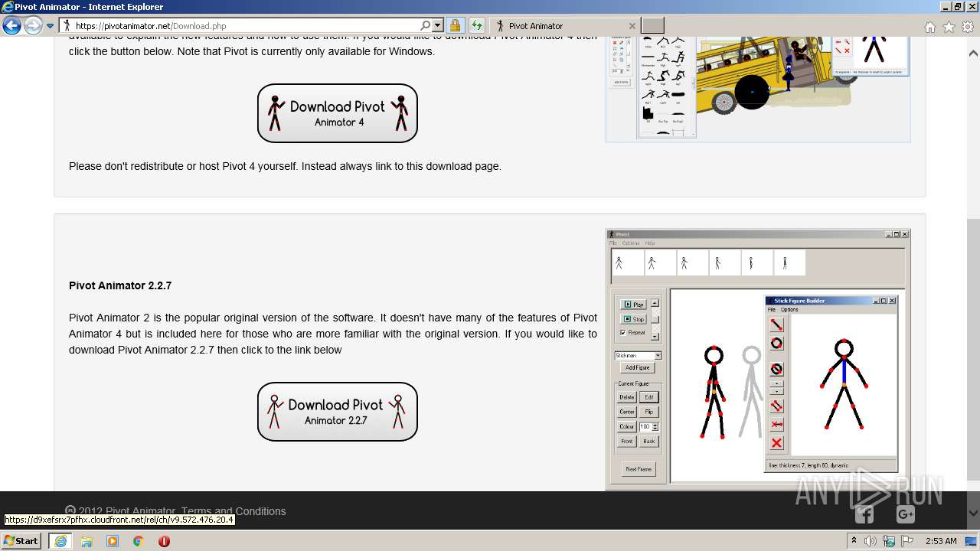
Task: Click the Pivot Animator 4 school bus screenshot
Action: pyautogui.click(x=758, y=90)
